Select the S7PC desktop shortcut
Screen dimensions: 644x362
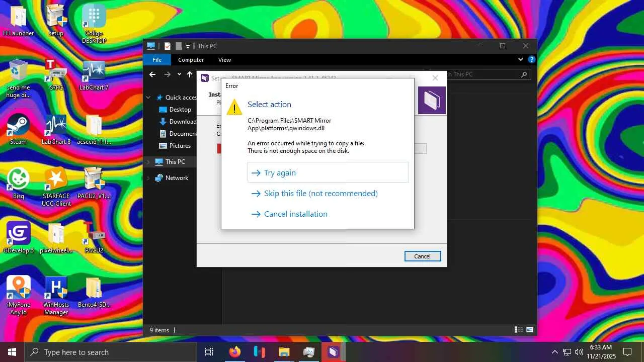click(56, 75)
